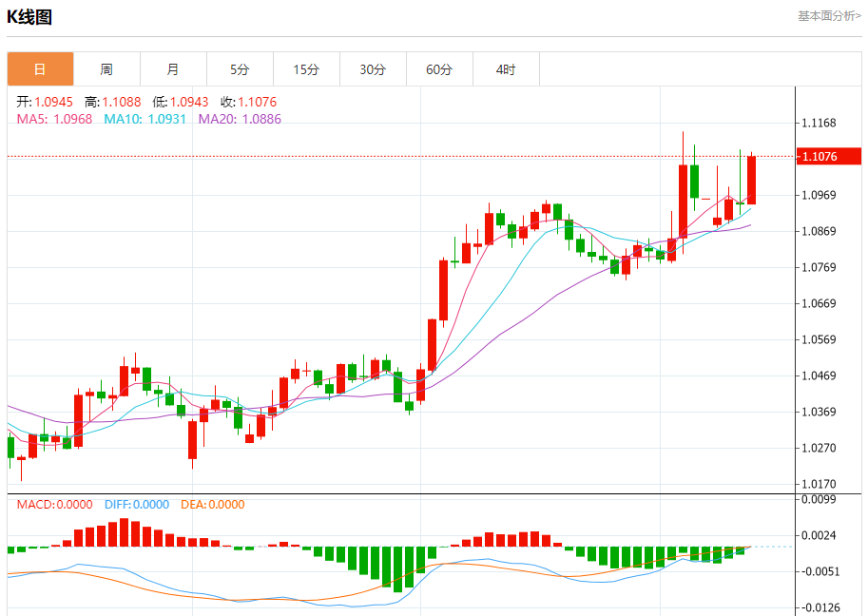Click the 1.1168 price axis label

819,123
